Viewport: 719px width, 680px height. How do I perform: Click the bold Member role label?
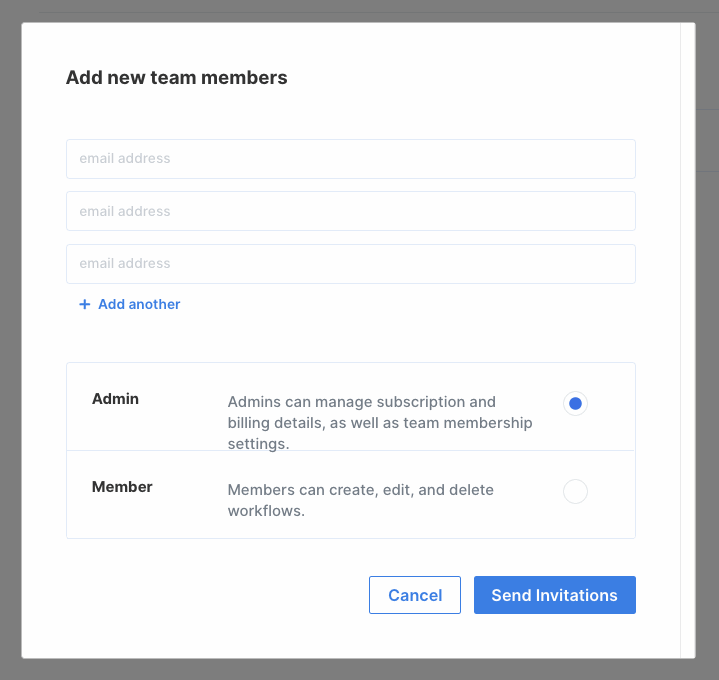click(x=122, y=487)
